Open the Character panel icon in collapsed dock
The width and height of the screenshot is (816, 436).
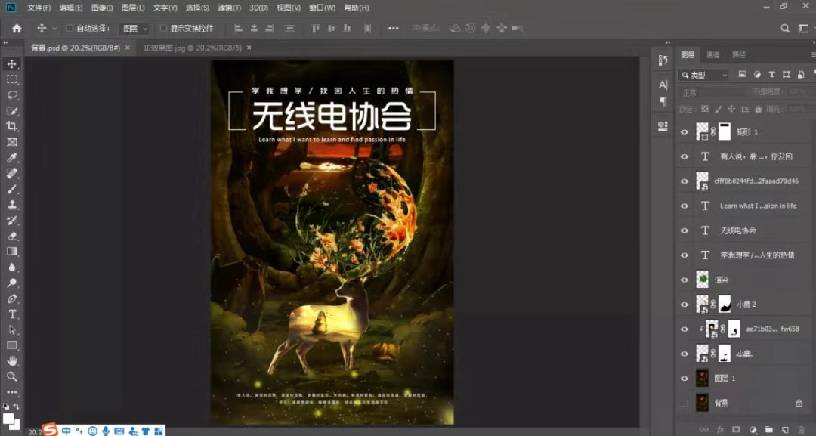(x=662, y=85)
